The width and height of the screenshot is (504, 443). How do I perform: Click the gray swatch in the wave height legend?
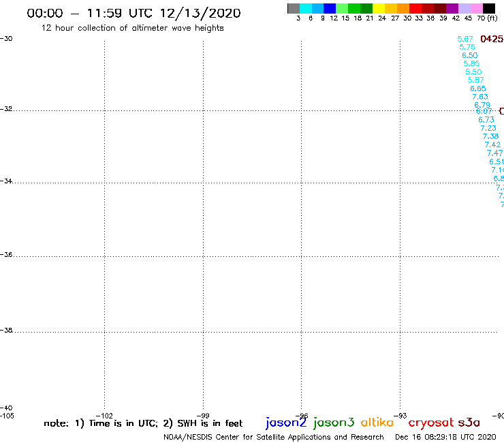294,8
